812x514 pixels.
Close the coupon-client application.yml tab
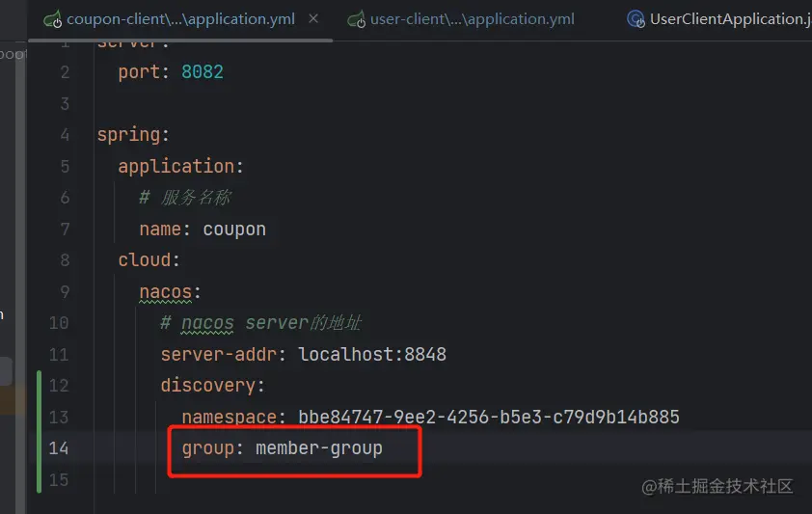313,18
